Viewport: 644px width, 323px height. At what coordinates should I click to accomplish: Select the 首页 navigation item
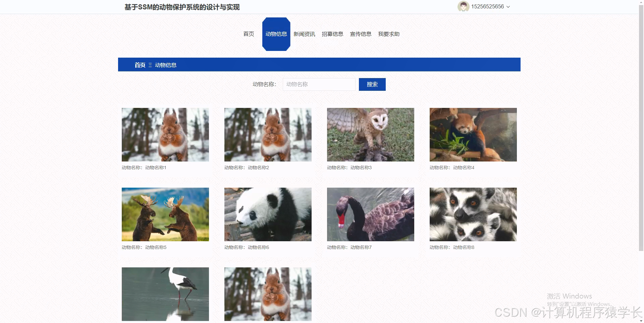[x=248, y=34]
